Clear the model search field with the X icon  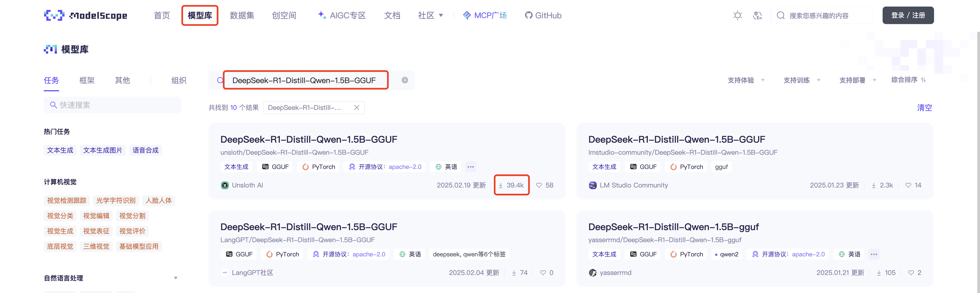[405, 80]
